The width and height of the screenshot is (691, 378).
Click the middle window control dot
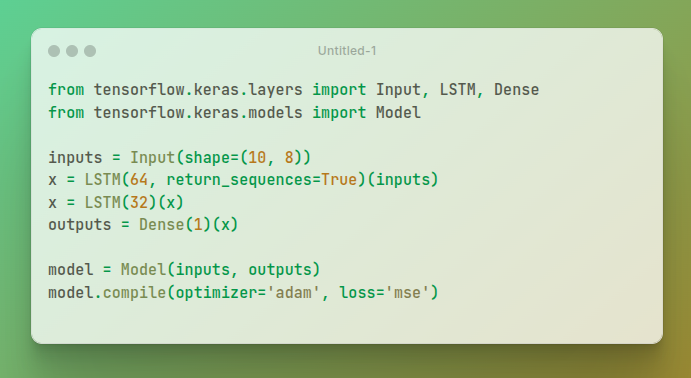72,51
